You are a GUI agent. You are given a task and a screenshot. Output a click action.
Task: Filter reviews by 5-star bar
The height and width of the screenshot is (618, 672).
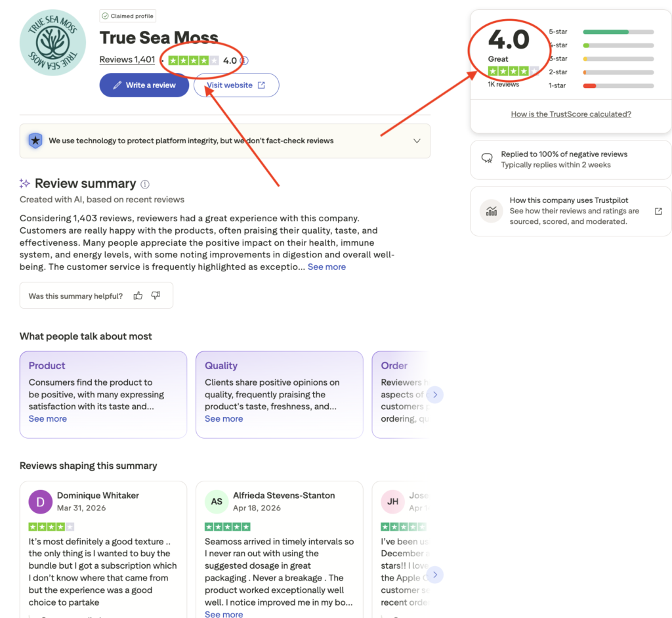tap(618, 32)
